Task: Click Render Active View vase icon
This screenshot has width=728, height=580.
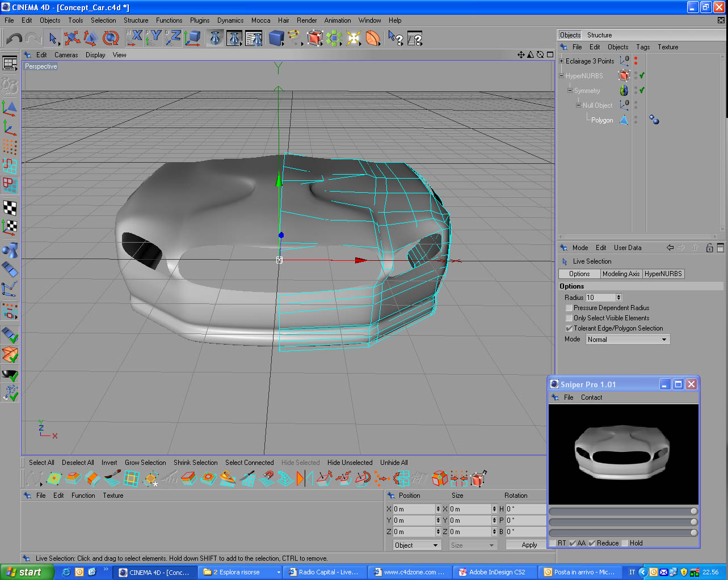Action: click(x=215, y=39)
